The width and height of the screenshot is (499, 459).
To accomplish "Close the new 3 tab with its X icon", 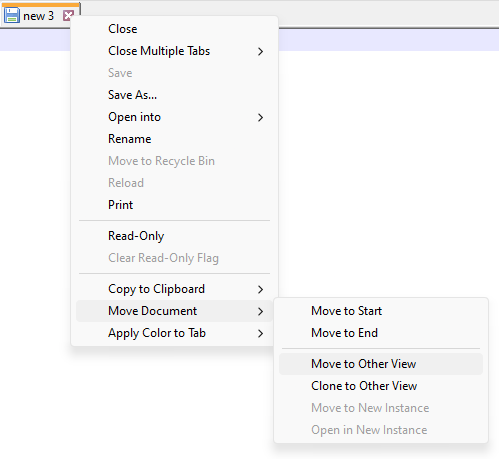I will (68, 15).
